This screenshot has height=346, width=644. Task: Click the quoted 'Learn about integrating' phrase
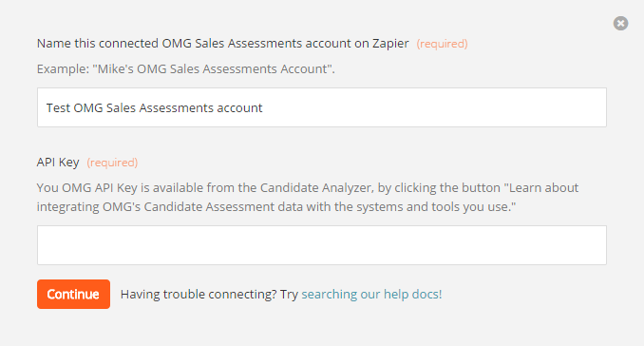[x=308, y=198]
